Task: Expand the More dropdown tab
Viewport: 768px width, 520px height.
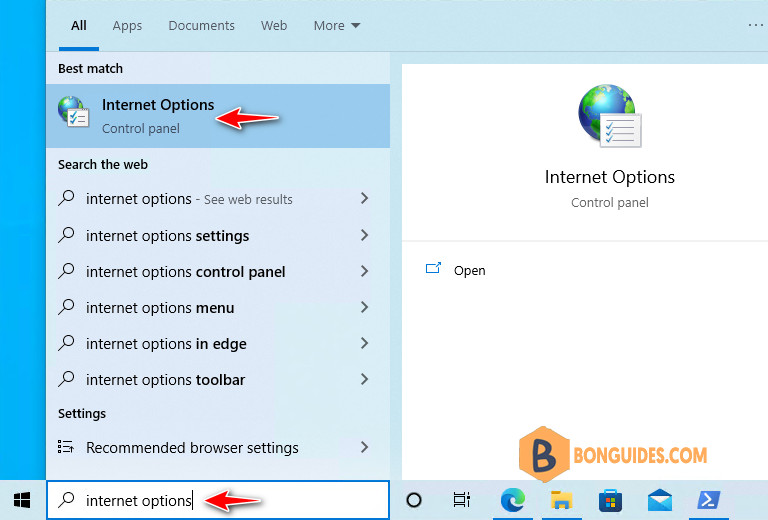Action: pyautogui.click(x=337, y=25)
